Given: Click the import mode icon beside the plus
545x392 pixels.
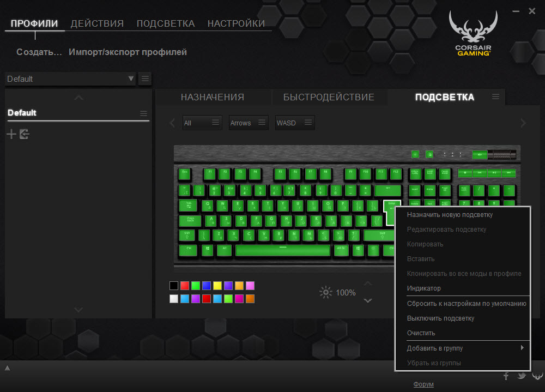Looking at the screenshot, I should coord(24,134).
